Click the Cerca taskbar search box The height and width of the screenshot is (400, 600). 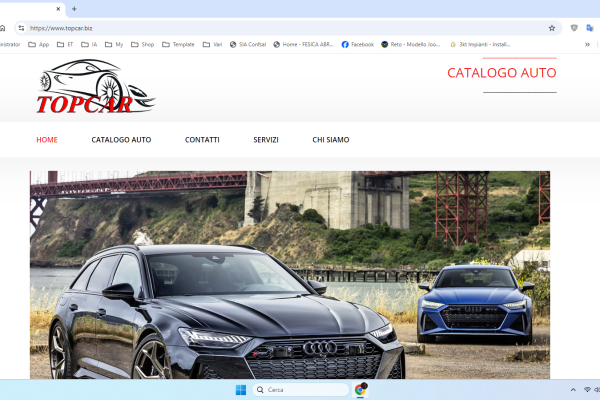click(x=300, y=390)
